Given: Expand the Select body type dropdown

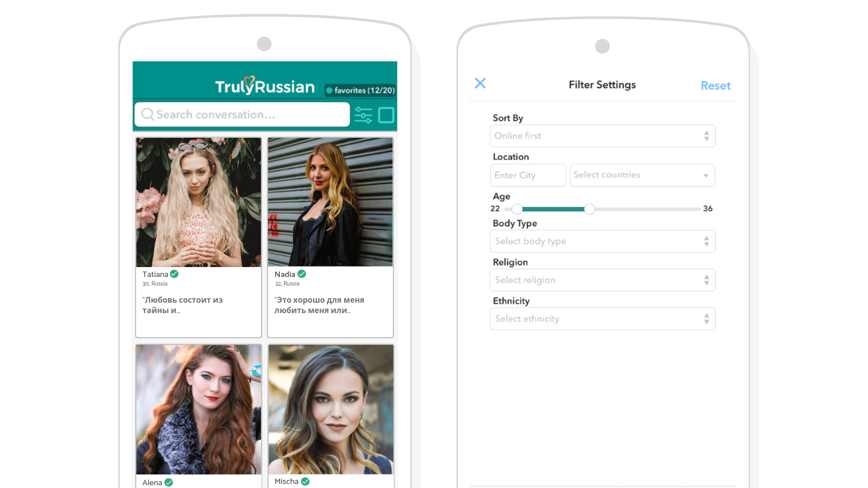Looking at the screenshot, I should click(601, 241).
